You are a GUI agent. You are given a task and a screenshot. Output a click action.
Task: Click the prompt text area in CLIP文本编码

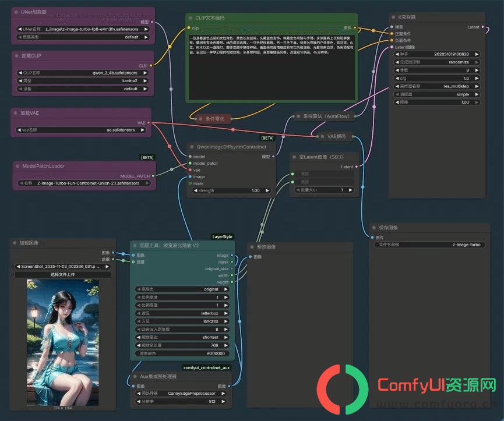coord(272,67)
